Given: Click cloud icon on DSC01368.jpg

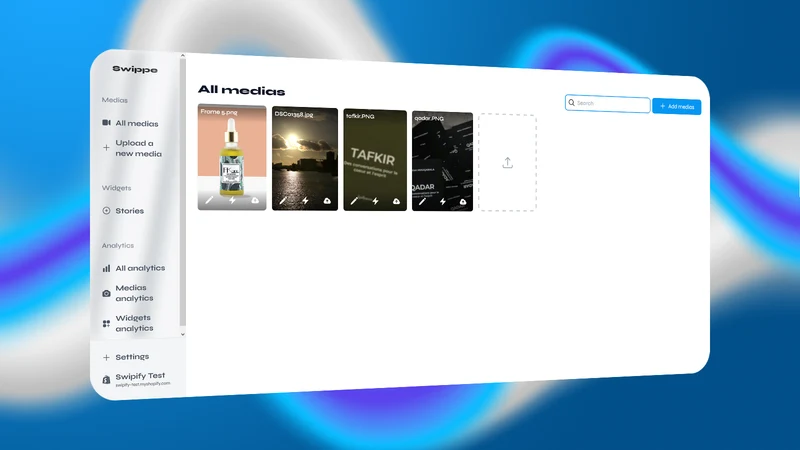Looking at the screenshot, I should (327, 201).
